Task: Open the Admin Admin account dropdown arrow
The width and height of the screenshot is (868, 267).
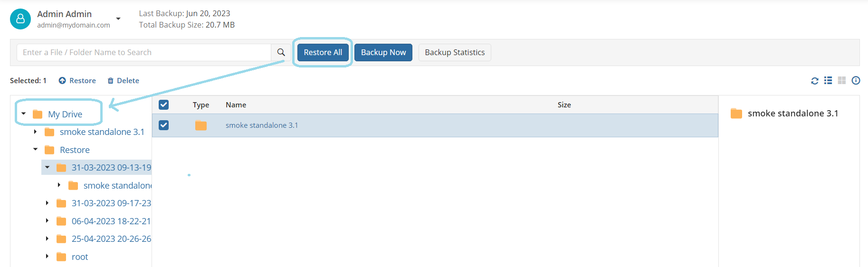Action: pos(118,19)
